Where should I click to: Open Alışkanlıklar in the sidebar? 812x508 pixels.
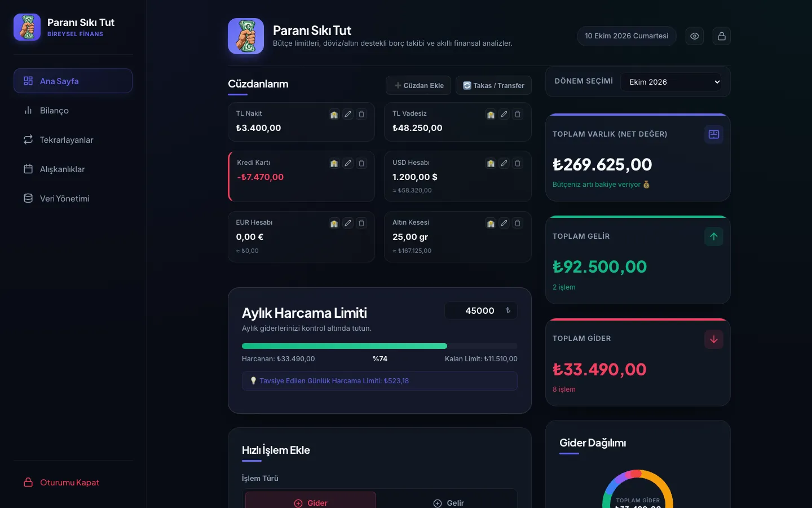pyautogui.click(x=73, y=169)
